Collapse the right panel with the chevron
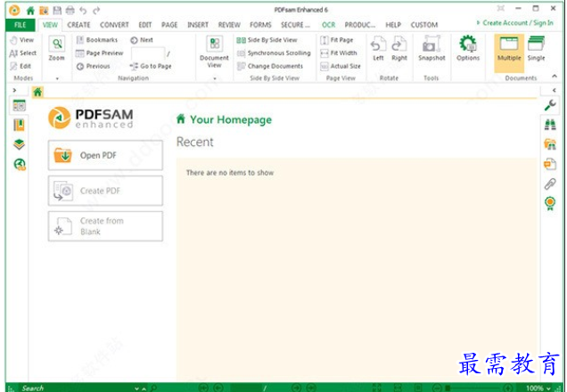The width and height of the screenshot is (567, 392). [554, 90]
